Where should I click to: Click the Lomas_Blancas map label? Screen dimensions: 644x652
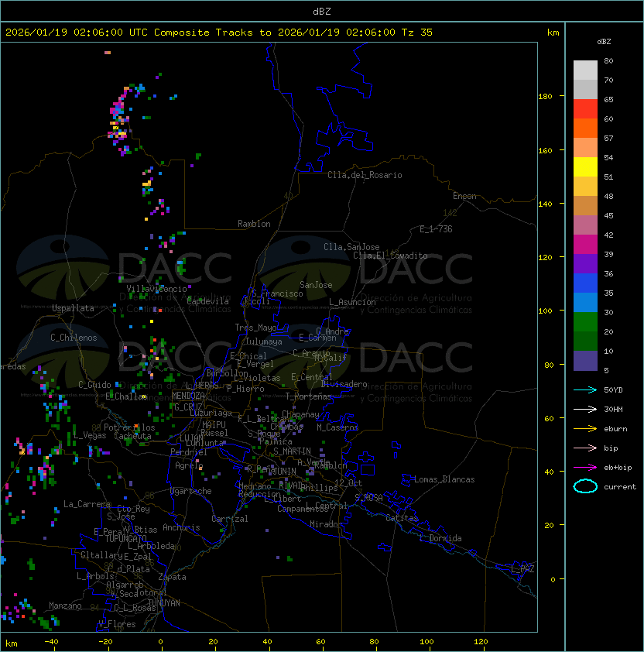pyautogui.click(x=444, y=479)
